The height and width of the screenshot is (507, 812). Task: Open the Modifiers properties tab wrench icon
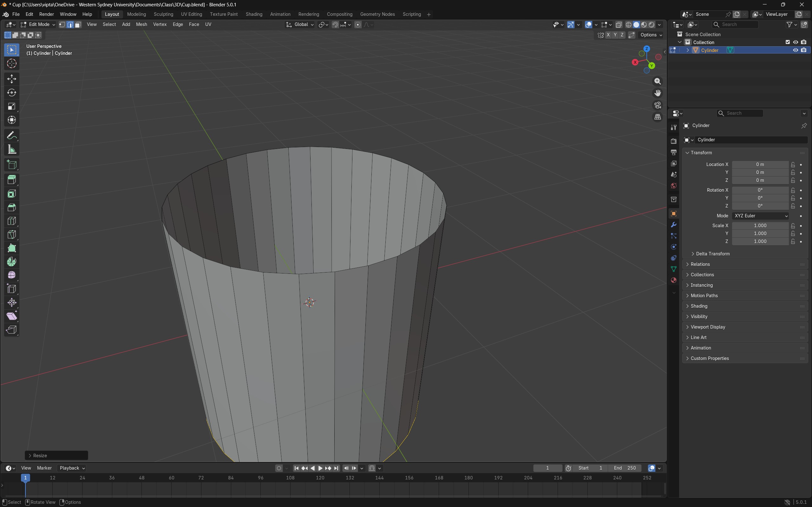coord(673,225)
